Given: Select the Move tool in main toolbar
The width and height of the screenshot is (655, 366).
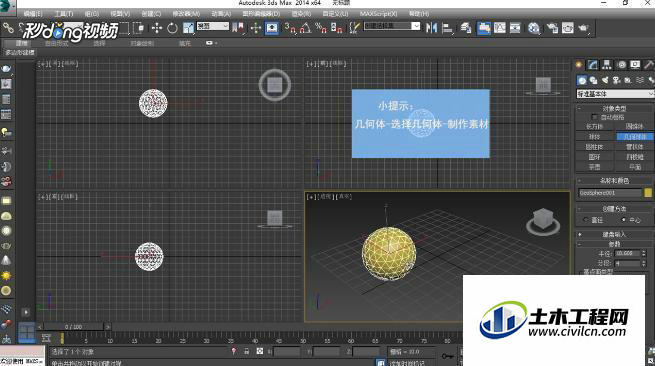Looking at the screenshot, I should (157, 28).
